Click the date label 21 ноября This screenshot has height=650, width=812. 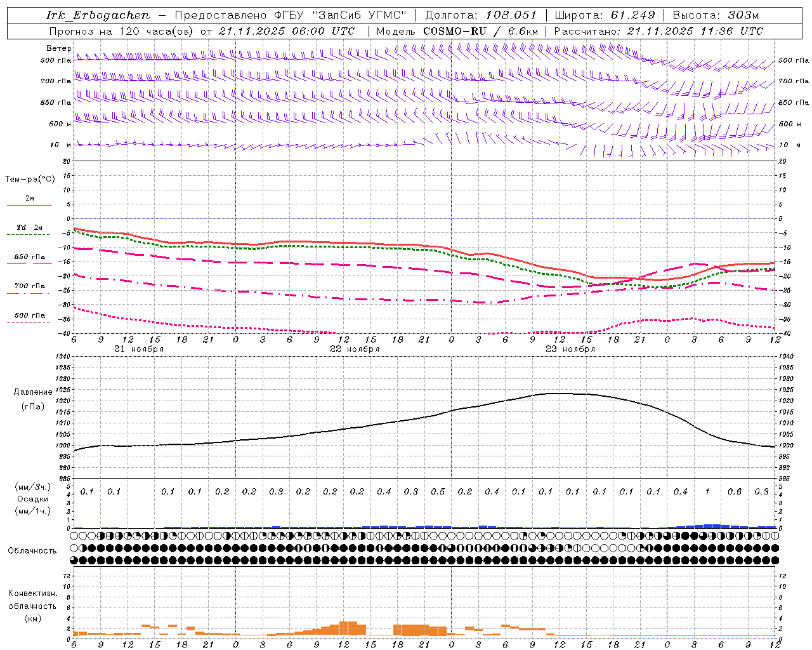139,349
